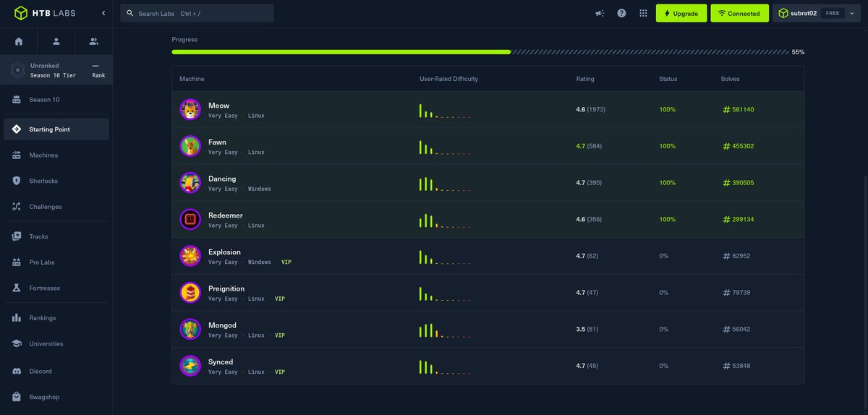Click the Fawn solves count 455302

click(x=739, y=146)
